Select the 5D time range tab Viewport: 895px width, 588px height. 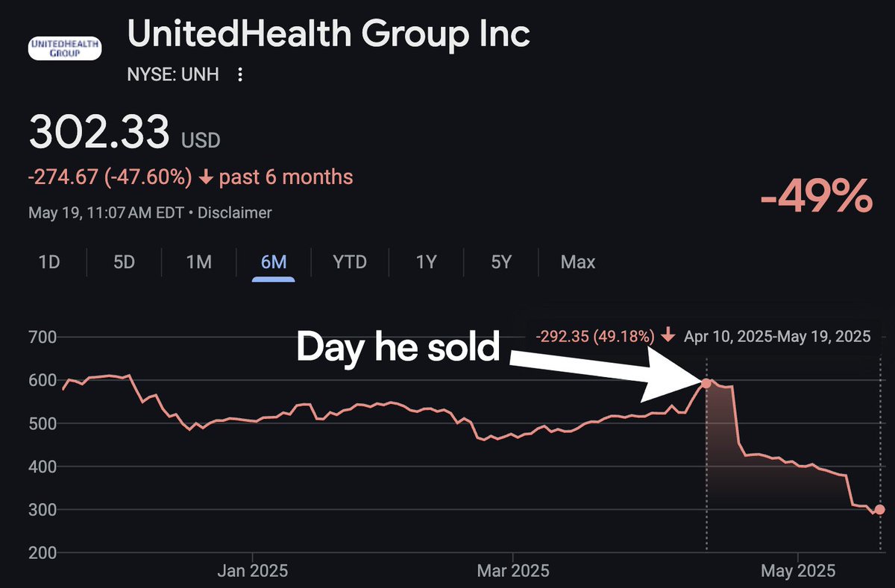pyautogui.click(x=124, y=262)
